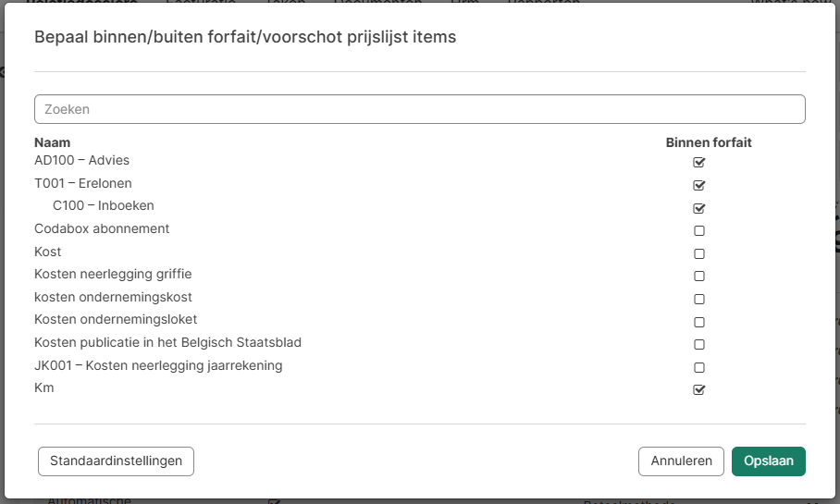
Task: Uncheck the Km Binnen forfait checkbox
Action: (699, 389)
